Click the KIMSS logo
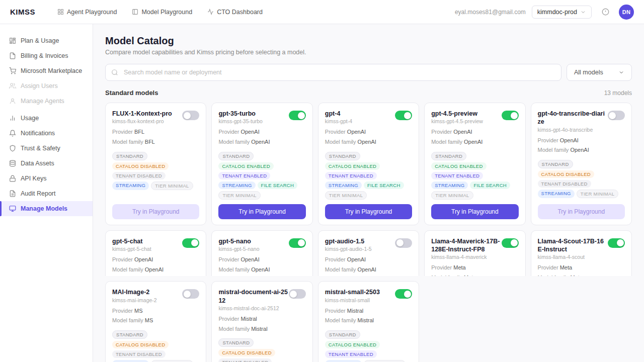The image size is (644, 362). click(23, 12)
